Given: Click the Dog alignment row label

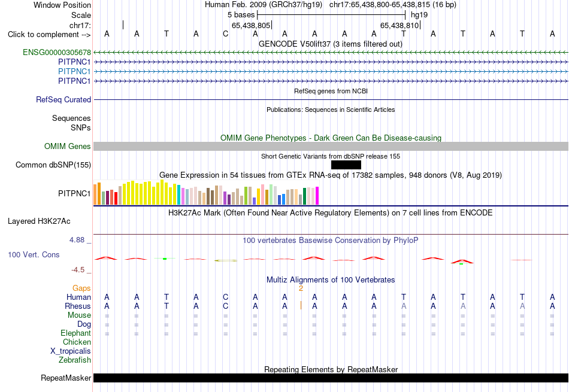Looking at the screenshot, I should (84, 324).
